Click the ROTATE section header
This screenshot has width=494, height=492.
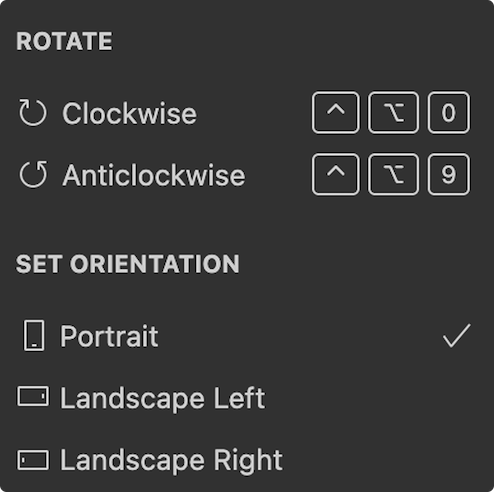coord(64,41)
